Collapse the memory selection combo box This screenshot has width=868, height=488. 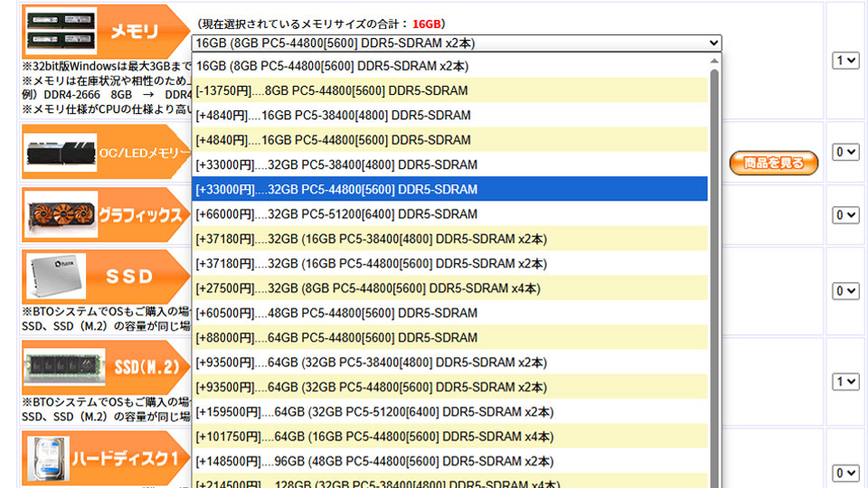click(457, 42)
